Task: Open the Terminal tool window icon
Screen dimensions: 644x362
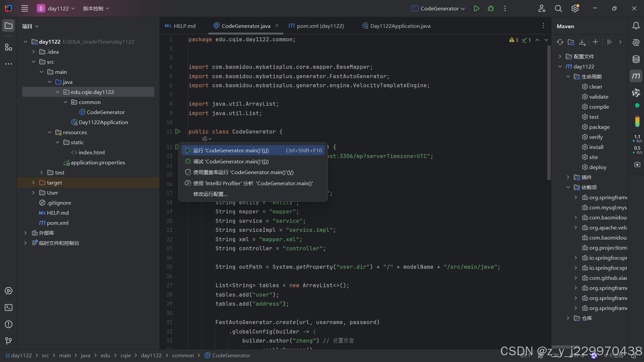Action: pos(8,308)
